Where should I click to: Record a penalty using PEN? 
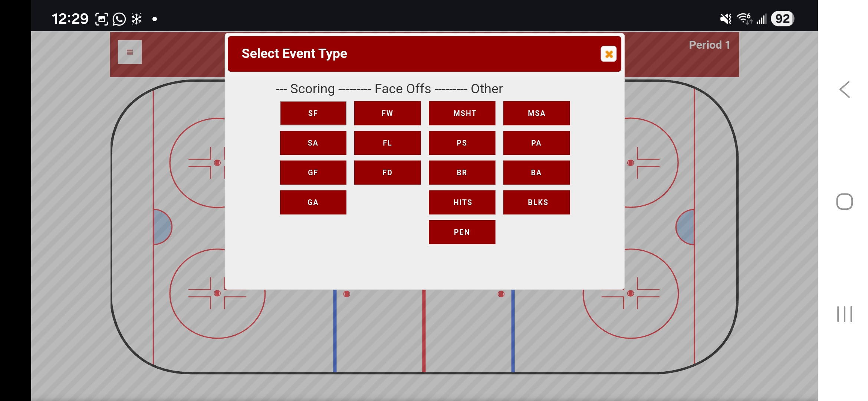pos(462,232)
